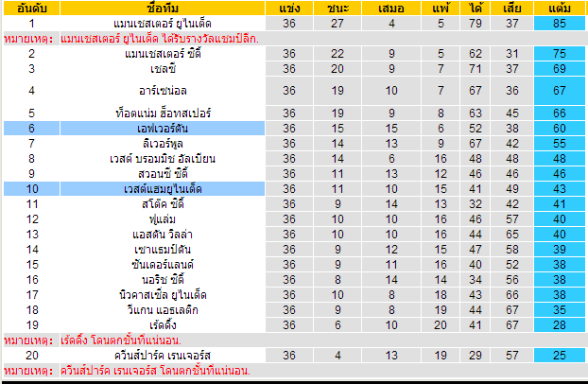Select team เวสต์ บรอมมิช อัลเบียน
This screenshot has width=588, height=384.
163,159
